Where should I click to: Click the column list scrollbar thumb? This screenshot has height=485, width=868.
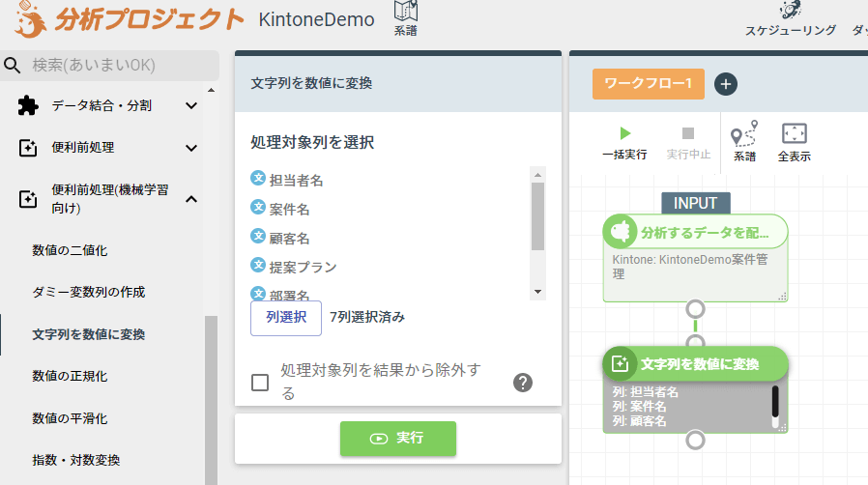click(x=537, y=216)
